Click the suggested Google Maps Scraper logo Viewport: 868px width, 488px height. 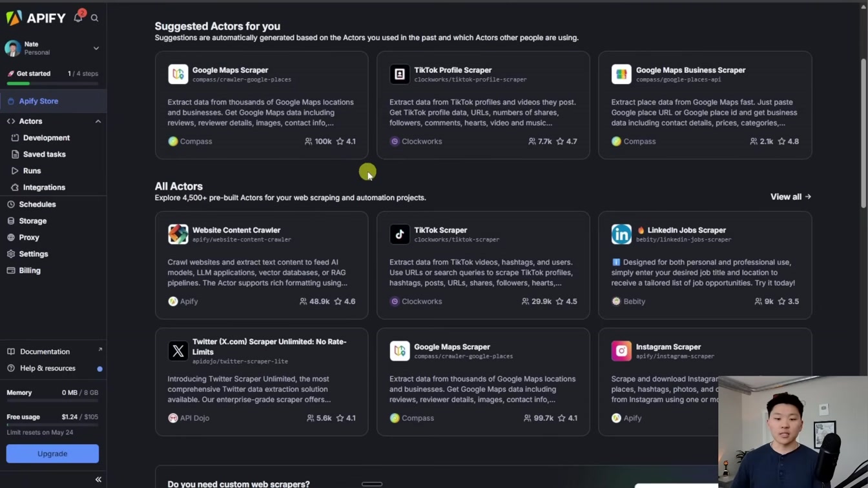point(178,74)
